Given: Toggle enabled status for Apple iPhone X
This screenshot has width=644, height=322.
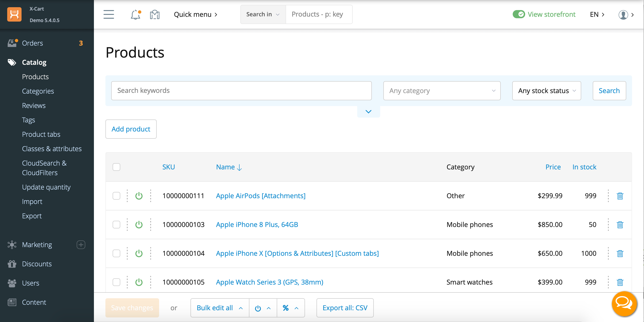Looking at the screenshot, I should (x=139, y=253).
